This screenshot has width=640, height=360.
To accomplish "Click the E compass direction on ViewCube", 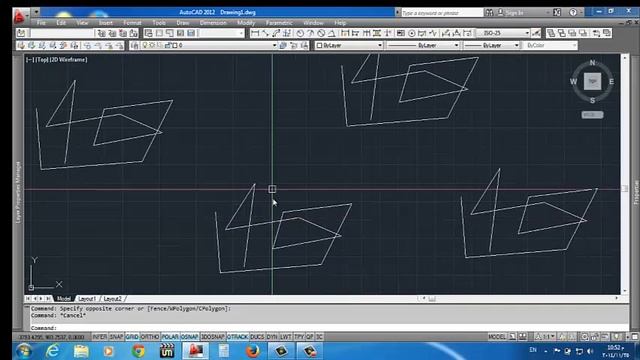I will (611, 82).
